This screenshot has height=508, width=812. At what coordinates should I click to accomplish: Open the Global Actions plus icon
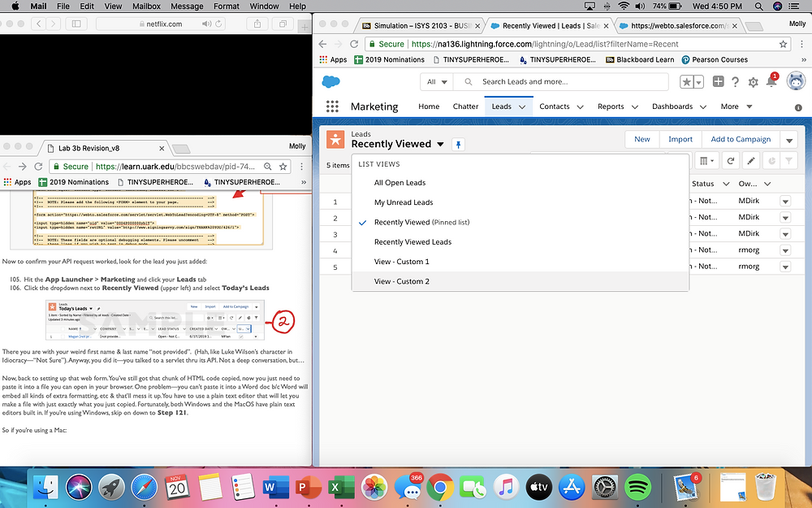pyautogui.click(x=718, y=81)
